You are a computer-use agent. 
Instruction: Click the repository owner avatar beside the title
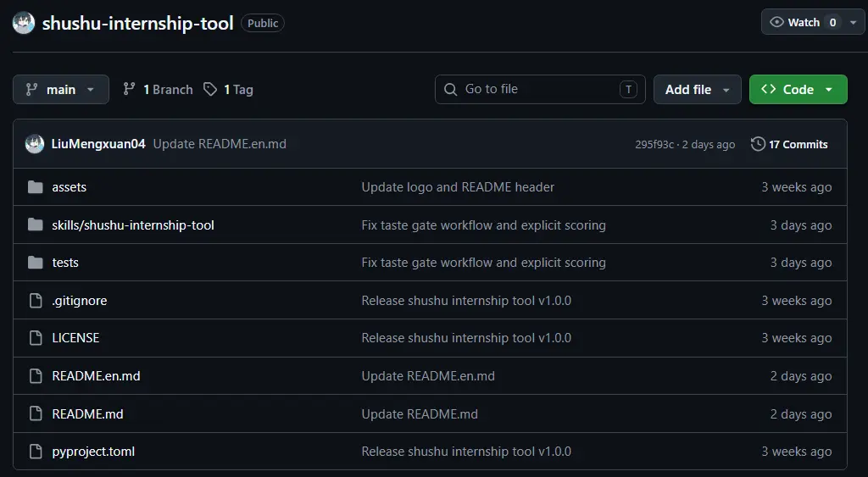[24, 23]
